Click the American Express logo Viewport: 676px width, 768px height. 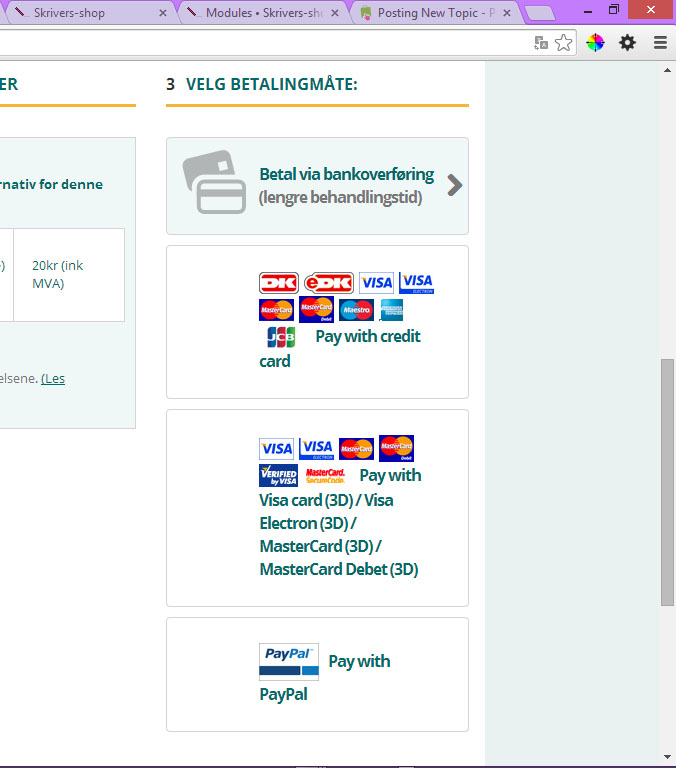391,310
